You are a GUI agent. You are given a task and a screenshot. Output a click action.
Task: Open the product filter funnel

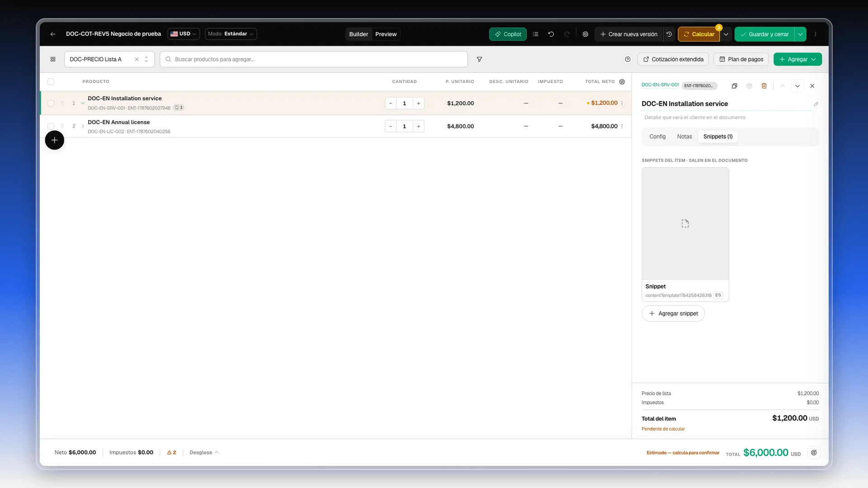(x=479, y=59)
